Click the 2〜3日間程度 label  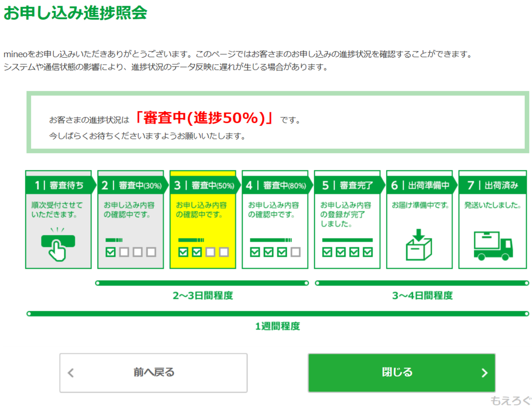(x=203, y=296)
